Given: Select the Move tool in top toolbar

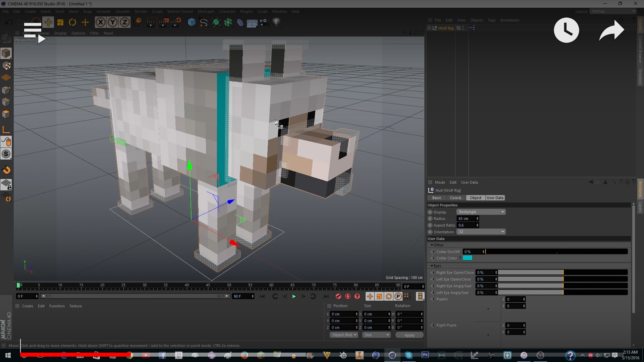Looking at the screenshot, I should tap(48, 22).
